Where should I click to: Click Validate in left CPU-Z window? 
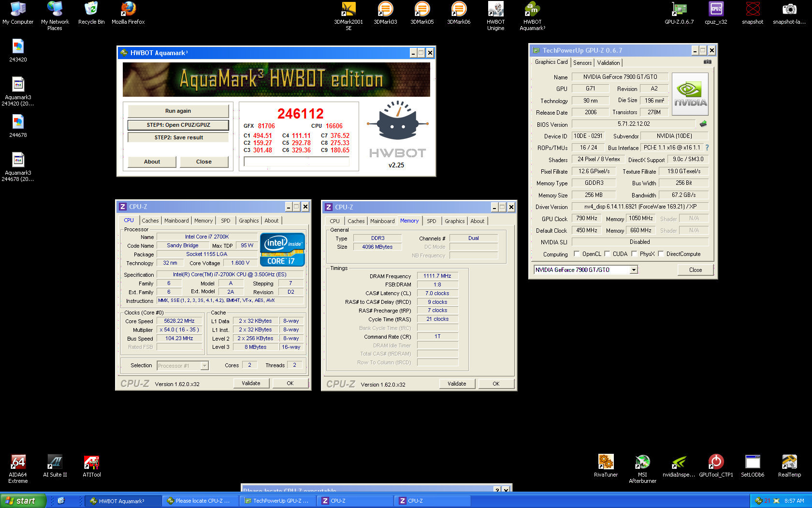click(251, 383)
